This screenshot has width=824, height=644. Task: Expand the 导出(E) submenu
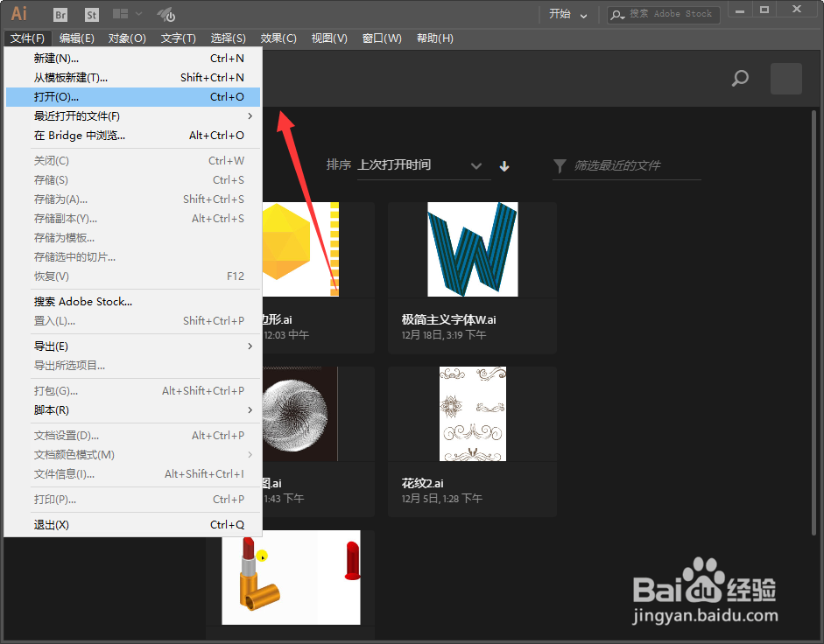(133, 346)
